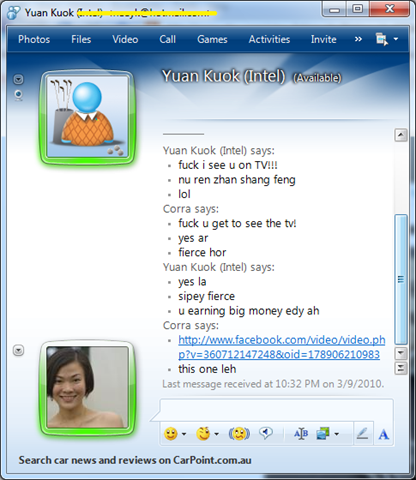Screen dimensions: 416x480
Task: Open the Call menu item
Action: click(167, 39)
